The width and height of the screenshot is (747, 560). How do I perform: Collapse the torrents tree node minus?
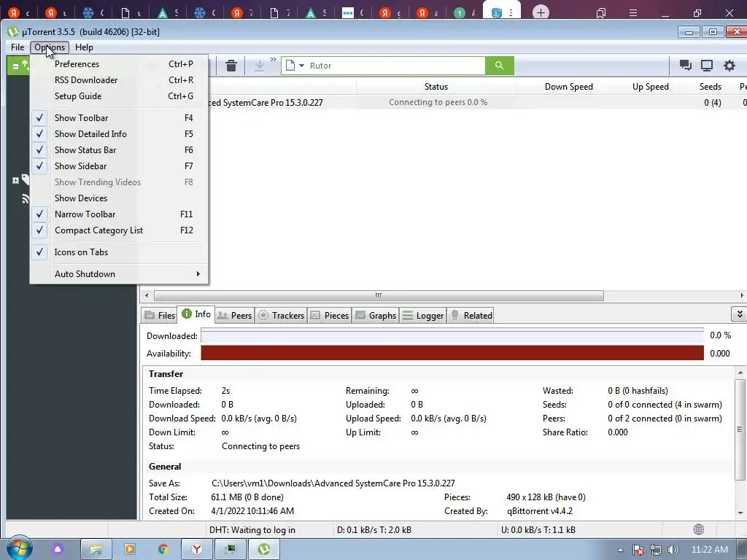click(x=15, y=66)
